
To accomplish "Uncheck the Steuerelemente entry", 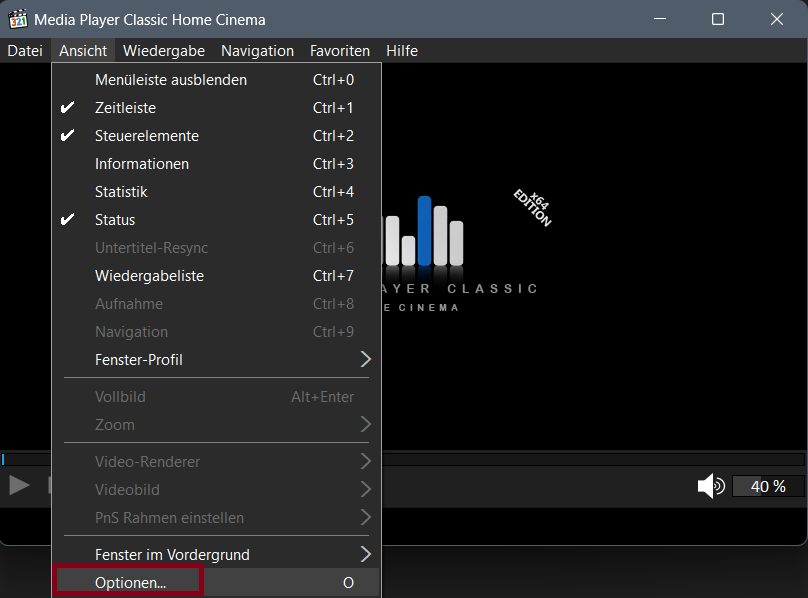I will click(x=216, y=136).
